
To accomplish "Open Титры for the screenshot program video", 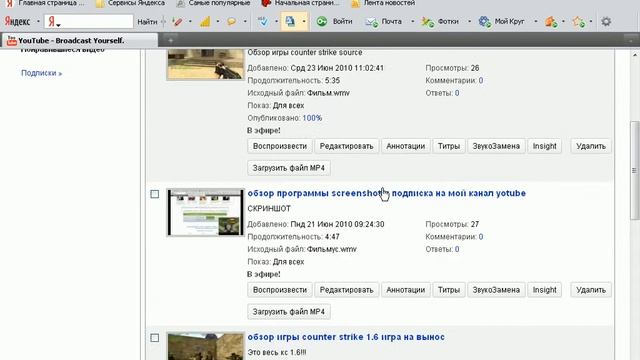I will pyautogui.click(x=449, y=290).
